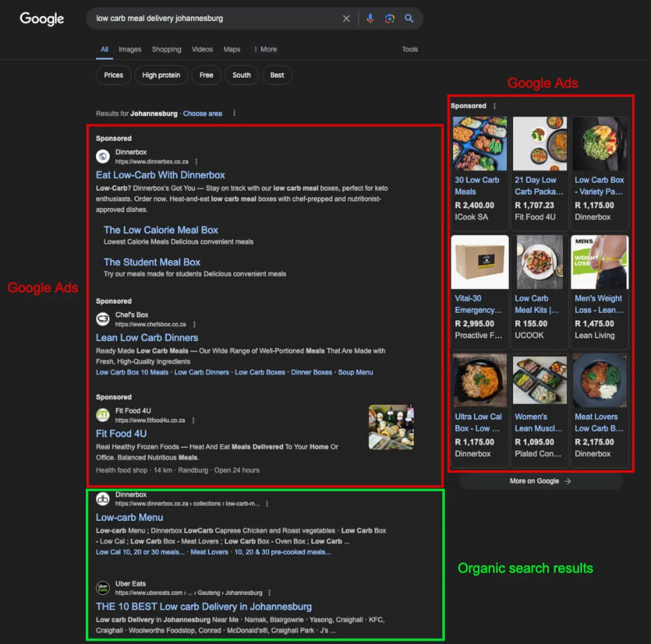Viewport: 651px width, 644px height.
Task: Open Vital-30 Emergency product image
Action: tap(480, 262)
